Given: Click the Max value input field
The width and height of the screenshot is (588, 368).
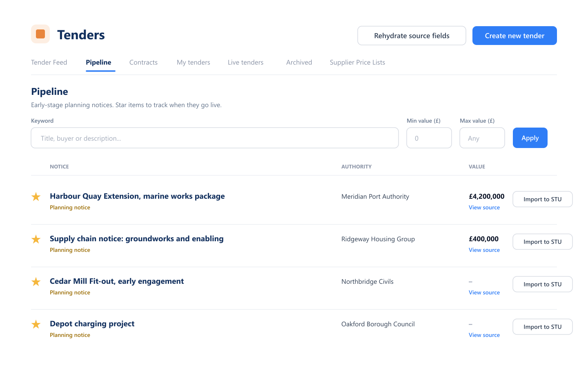Looking at the screenshot, I should (x=482, y=138).
